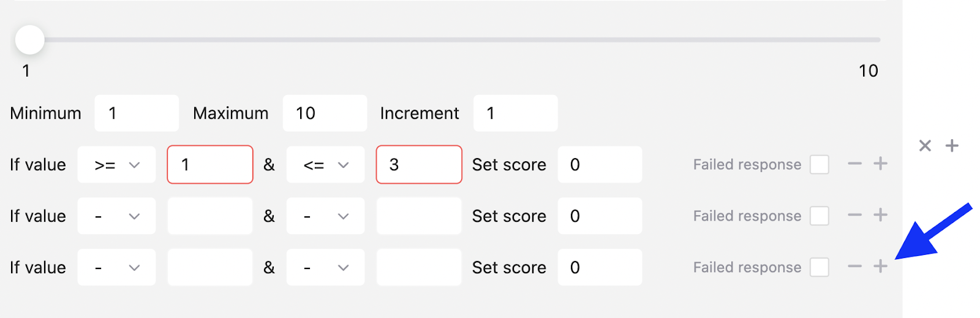The height and width of the screenshot is (318, 980).
Task: Click Set score field in first row
Action: coord(599,165)
